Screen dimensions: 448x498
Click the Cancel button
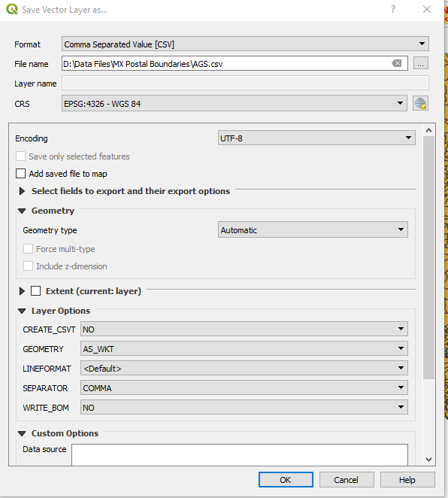(347, 480)
